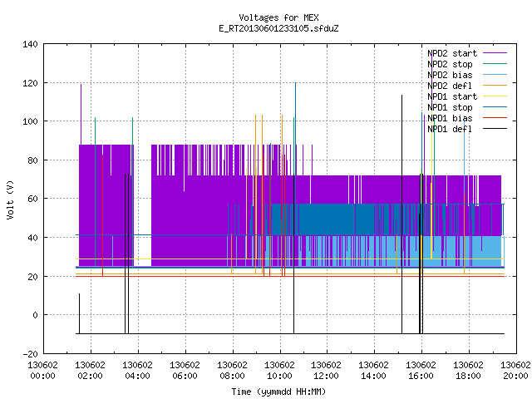Click the dark blue line sample beside NPD1 stop
The width and height of the screenshot is (532, 399).
tap(495, 107)
